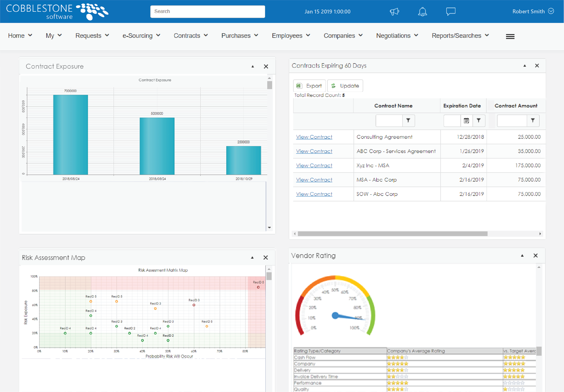Click the contracts table horizontal scrollbar

392,234
